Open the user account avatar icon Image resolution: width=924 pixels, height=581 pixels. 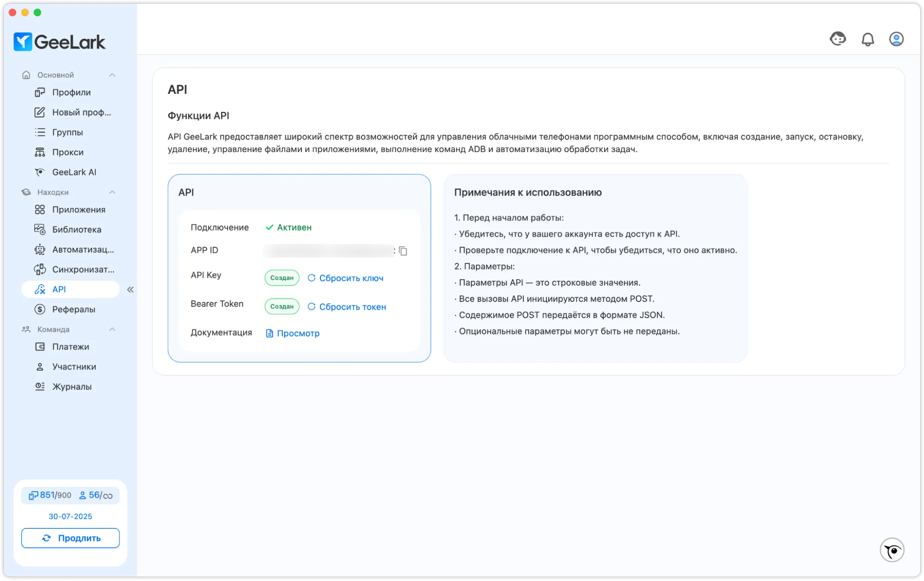896,39
